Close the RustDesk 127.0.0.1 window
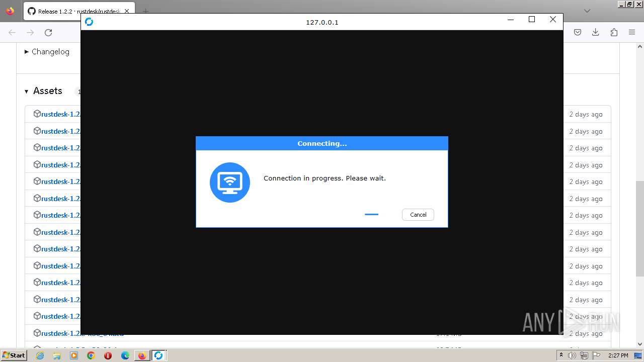 click(x=553, y=20)
